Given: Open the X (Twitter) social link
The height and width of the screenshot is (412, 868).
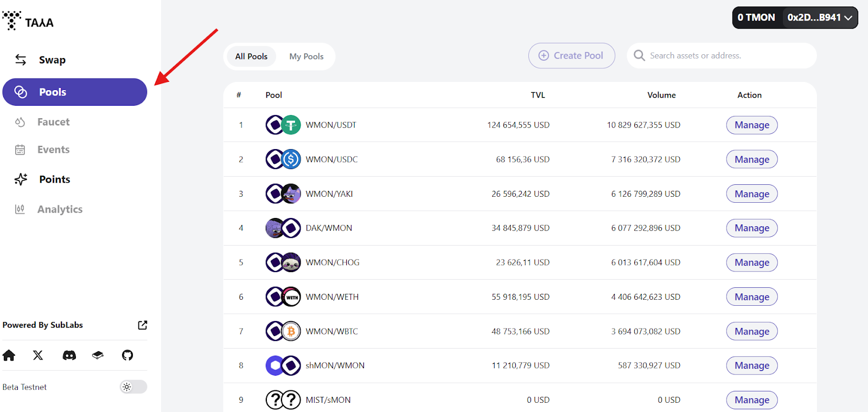Looking at the screenshot, I should click(x=38, y=355).
